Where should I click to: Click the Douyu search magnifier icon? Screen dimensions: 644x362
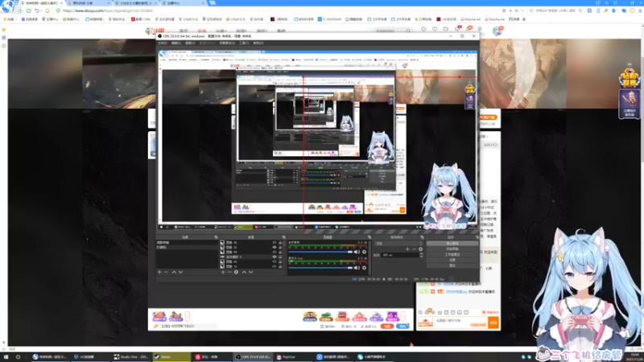pyautogui.click(x=408, y=31)
